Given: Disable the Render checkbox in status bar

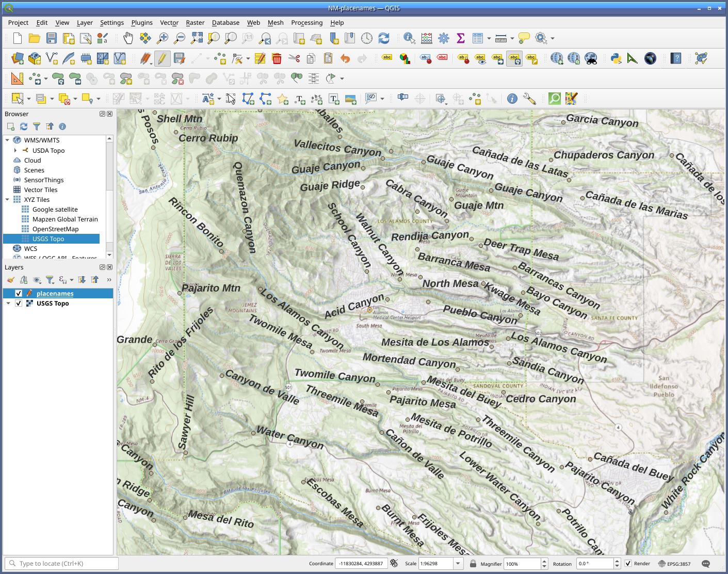Looking at the screenshot, I should click(x=628, y=564).
